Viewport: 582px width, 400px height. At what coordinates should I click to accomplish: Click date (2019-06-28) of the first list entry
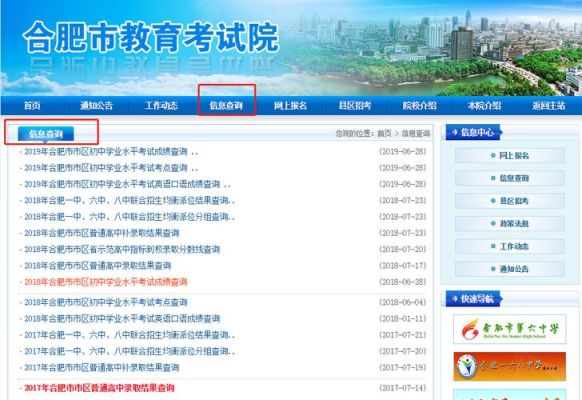pos(402,152)
